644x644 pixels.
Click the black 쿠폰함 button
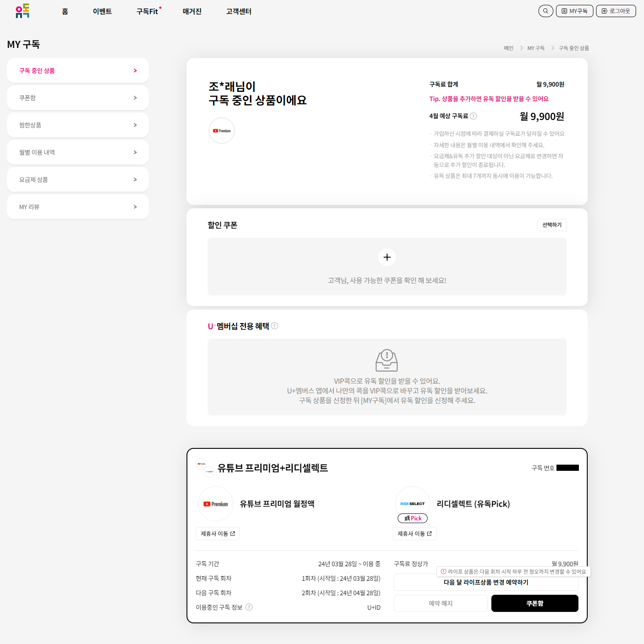[535, 603]
